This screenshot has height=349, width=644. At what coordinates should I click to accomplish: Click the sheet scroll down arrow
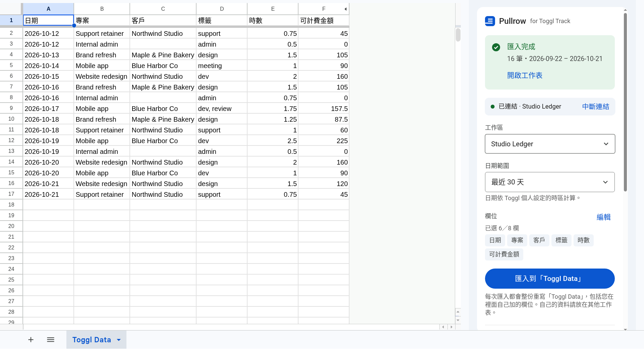[x=458, y=320]
